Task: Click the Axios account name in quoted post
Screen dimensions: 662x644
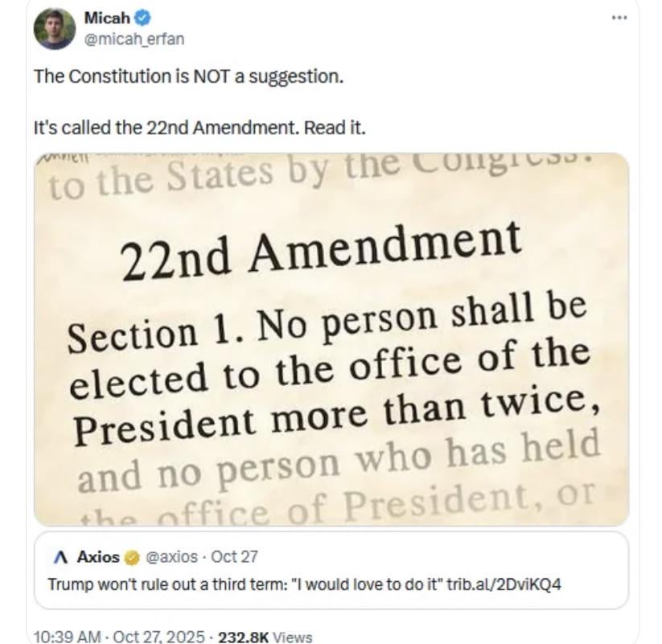Action: [98, 556]
